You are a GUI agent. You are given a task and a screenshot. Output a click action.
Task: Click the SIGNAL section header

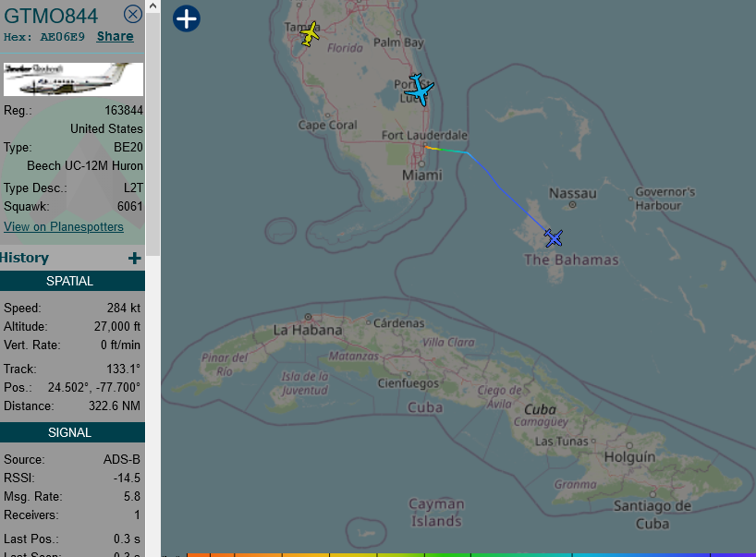[70, 432]
